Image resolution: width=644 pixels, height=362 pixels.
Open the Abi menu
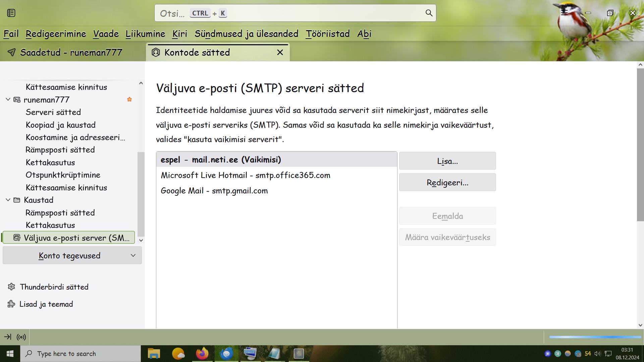364,34
